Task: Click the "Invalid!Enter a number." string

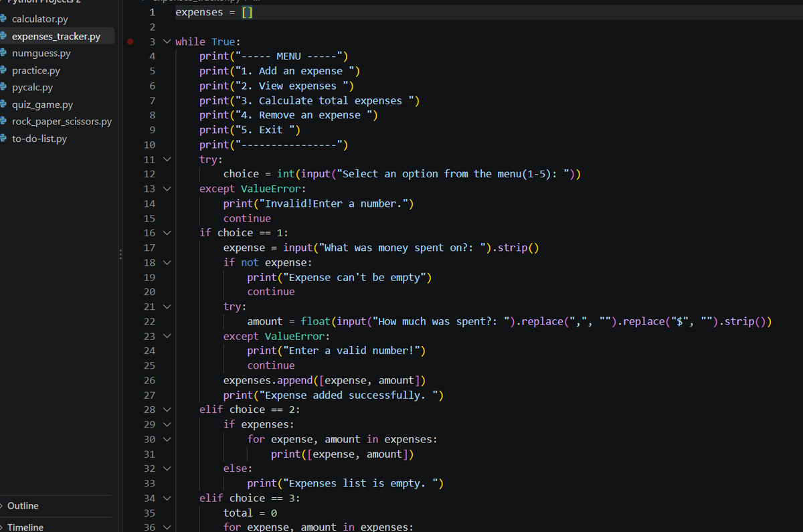Action: tap(333, 203)
